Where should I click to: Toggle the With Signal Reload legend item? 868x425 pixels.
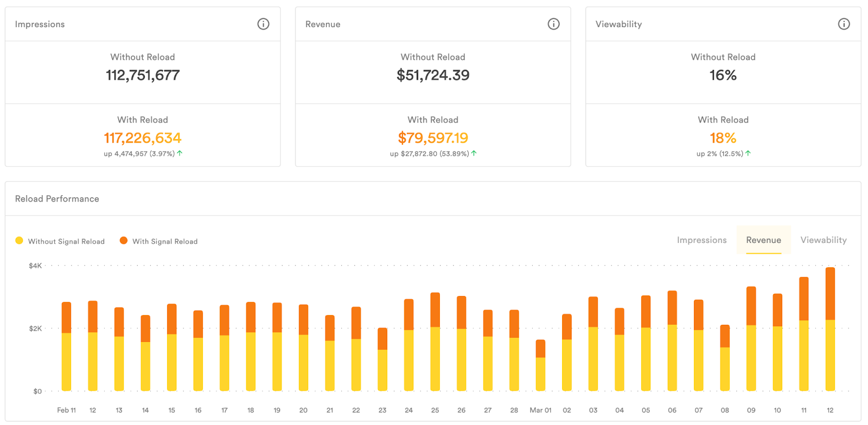click(165, 241)
